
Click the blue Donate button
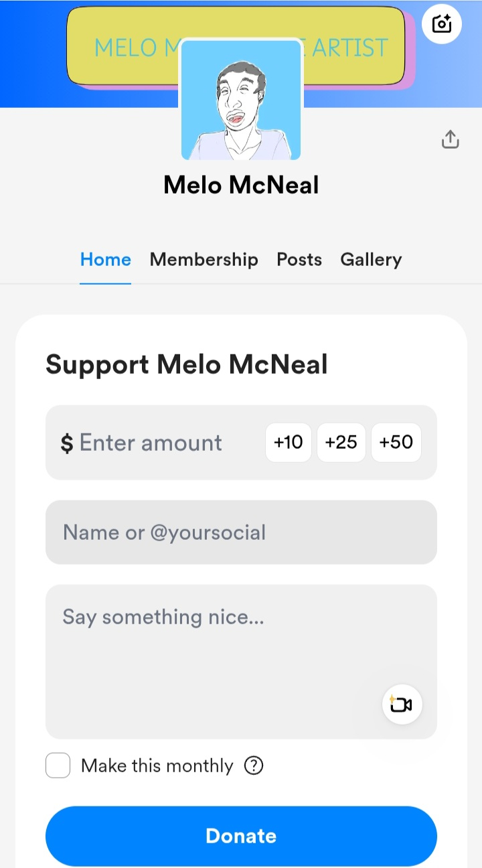pyautogui.click(x=241, y=836)
